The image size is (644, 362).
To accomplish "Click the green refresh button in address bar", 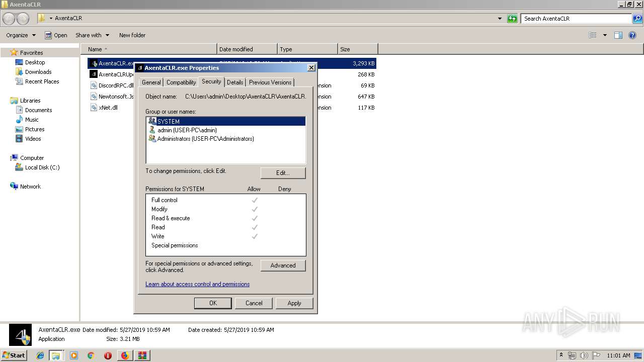I will (x=512, y=19).
